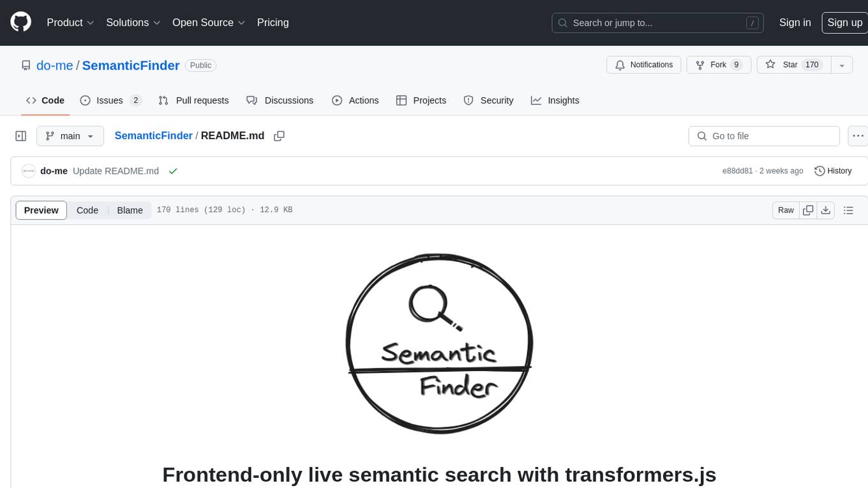
Task: Collapse the file tree side panel
Action: pos(21,136)
